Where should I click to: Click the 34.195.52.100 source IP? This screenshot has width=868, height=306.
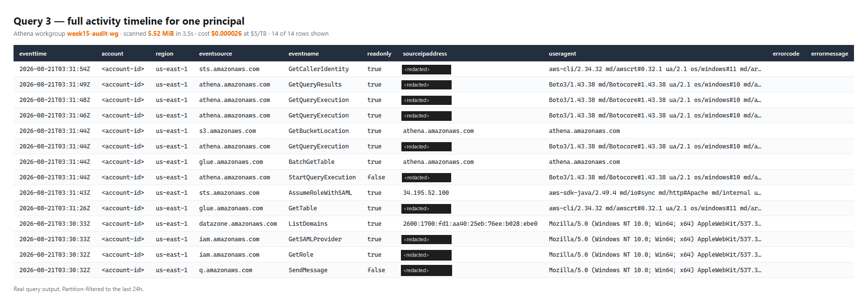point(426,193)
